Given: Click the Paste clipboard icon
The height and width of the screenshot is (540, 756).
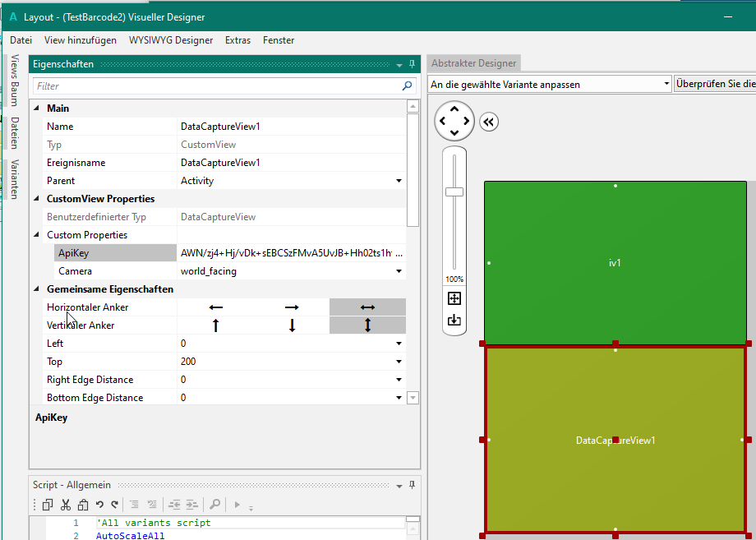Looking at the screenshot, I should point(83,505).
